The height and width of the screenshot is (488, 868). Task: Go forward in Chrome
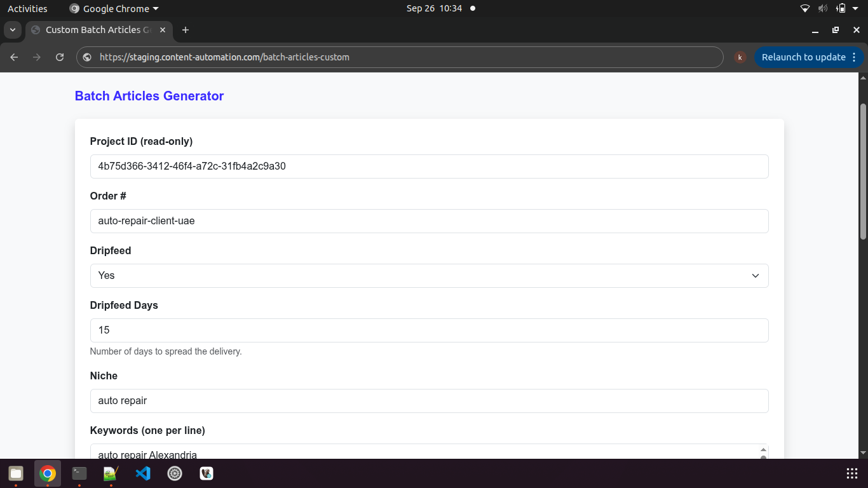(37, 57)
